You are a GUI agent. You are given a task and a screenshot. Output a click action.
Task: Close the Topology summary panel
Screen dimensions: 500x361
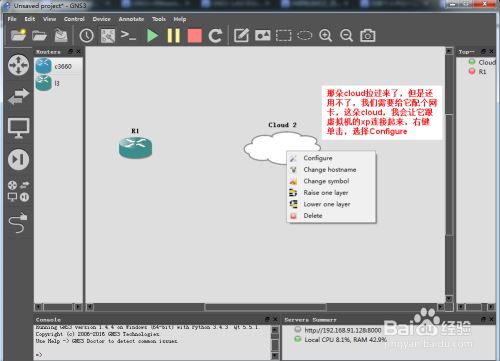click(491, 51)
